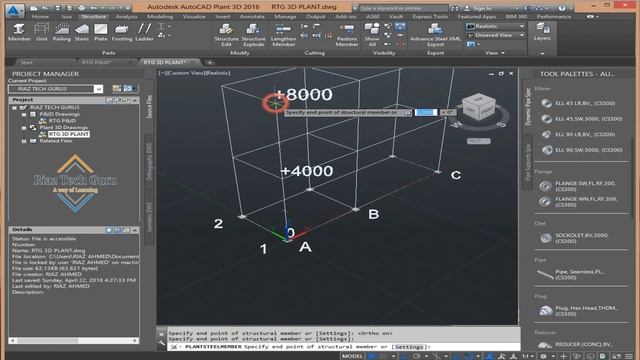640x360 pixels.
Task: Click Project Manager horizontal scrollbar
Action: pos(74,340)
